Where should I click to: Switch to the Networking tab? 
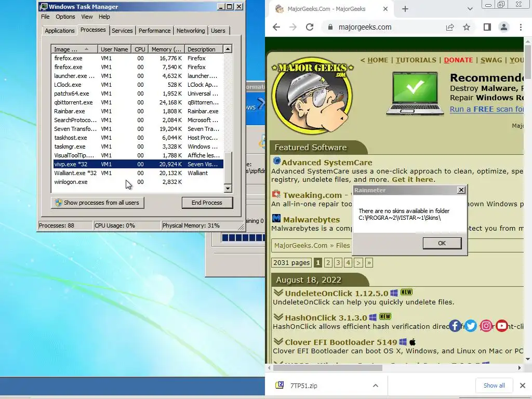pos(191,31)
